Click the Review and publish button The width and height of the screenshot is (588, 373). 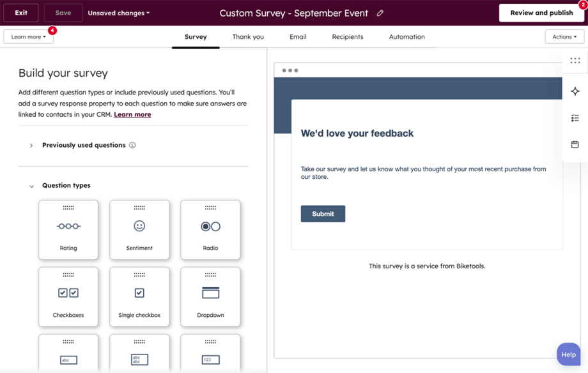pyautogui.click(x=541, y=13)
